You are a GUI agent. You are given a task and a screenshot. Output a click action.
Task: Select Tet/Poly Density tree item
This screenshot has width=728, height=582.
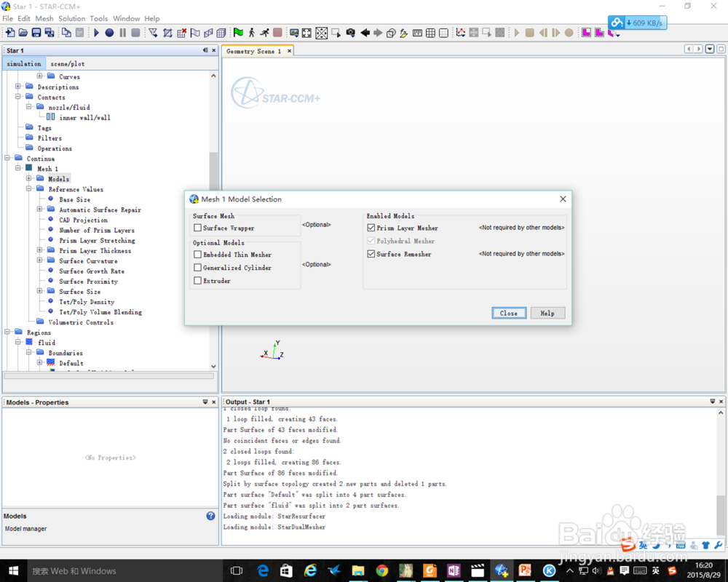(x=87, y=302)
